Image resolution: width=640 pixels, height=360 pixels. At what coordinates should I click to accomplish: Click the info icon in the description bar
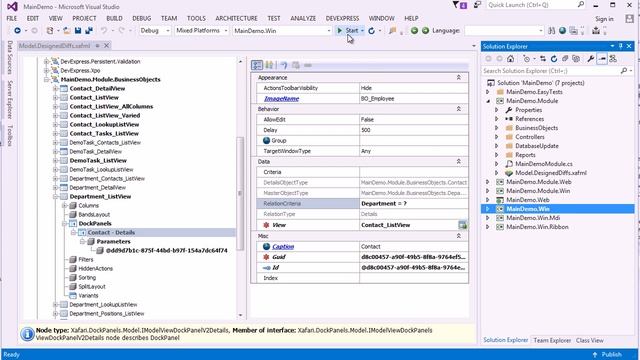(27, 334)
